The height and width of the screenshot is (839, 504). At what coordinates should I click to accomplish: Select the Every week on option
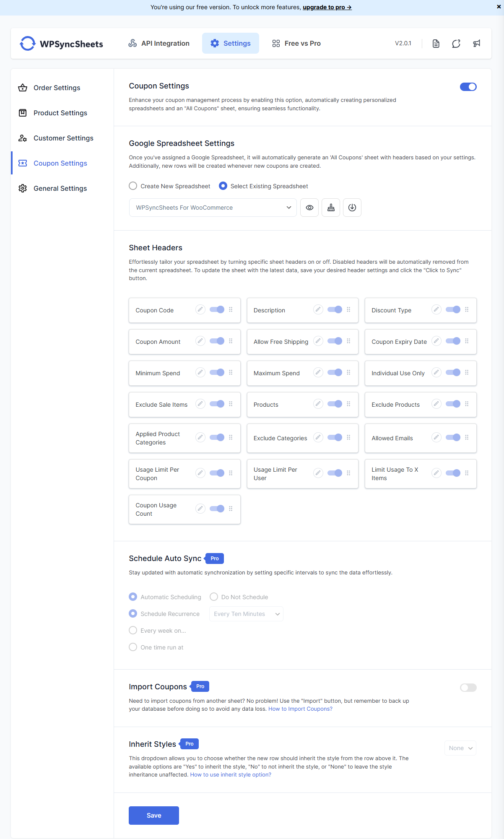click(133, 630)
